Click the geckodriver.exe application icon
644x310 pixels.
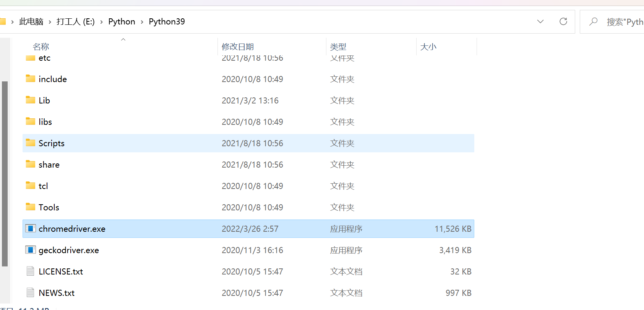[x=31, y=250]
